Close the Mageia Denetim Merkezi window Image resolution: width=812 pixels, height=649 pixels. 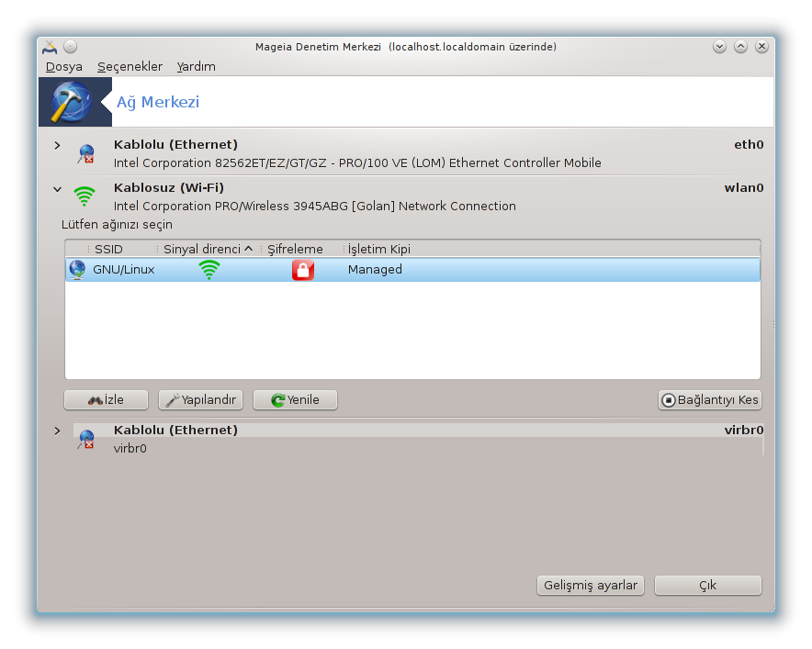click(761, 47)
